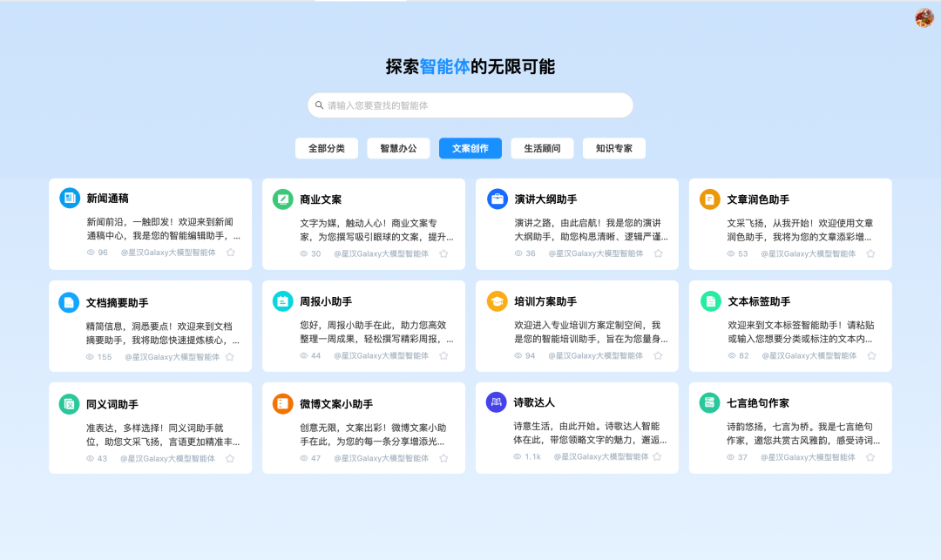This screenshot has width=941, height=560.
Task: Toggle favorite star on 七言绝句作家
Action: (870, 457)
